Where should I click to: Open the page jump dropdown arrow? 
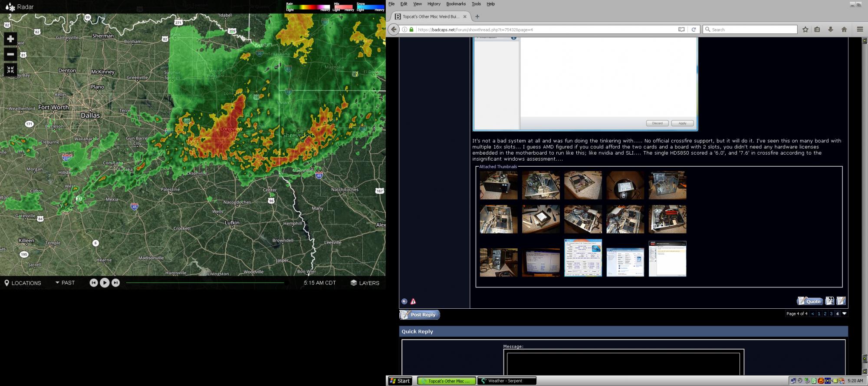coord(844,313)
